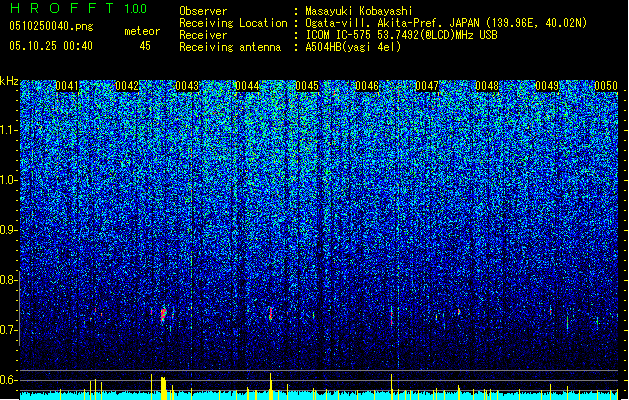Click the 0043 time marker
The height and width of the screenshot is (400, 629).
point(187,86)
